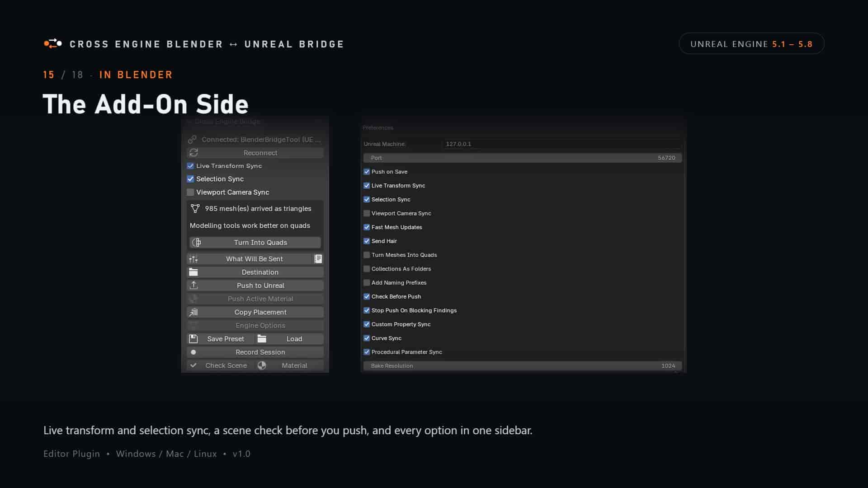The height and width of the screenshot is (488, 868).
Task: Toggle Stop Push On Blocking Findings
Action: (367, 310)
